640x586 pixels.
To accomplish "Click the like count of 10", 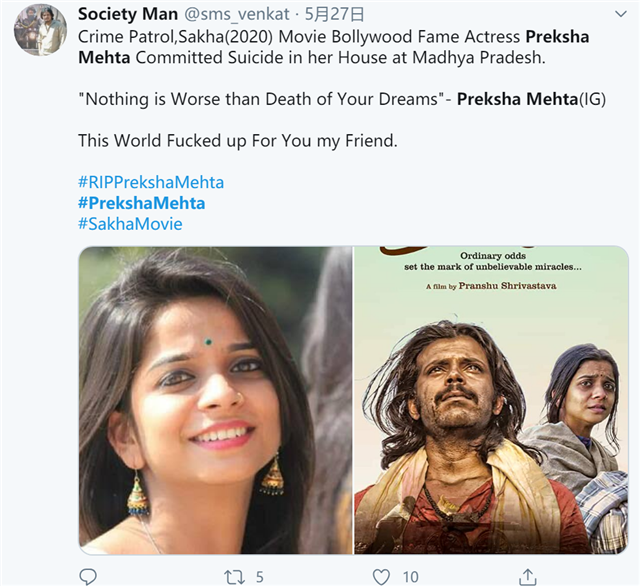I will click(410, 576).
